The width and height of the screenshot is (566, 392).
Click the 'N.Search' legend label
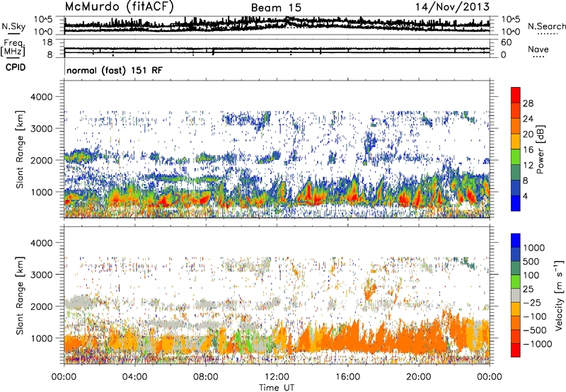[x=546, y=26]
